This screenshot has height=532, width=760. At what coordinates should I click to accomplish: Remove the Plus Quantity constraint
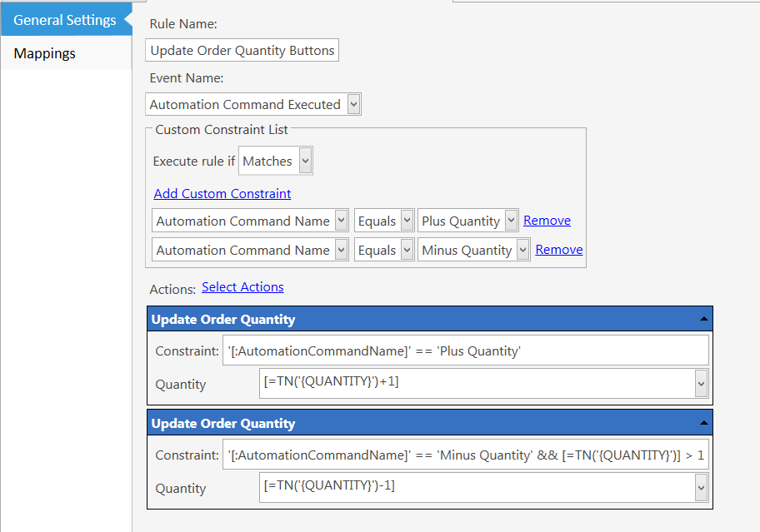[x=547, y=221]
